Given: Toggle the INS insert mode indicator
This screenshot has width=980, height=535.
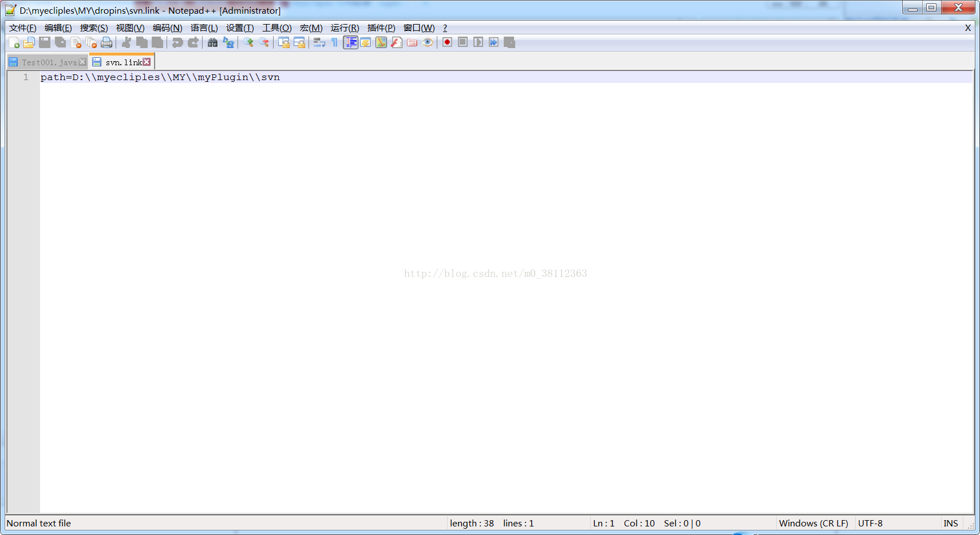Looking at the screenshot, I should [951, 524].
